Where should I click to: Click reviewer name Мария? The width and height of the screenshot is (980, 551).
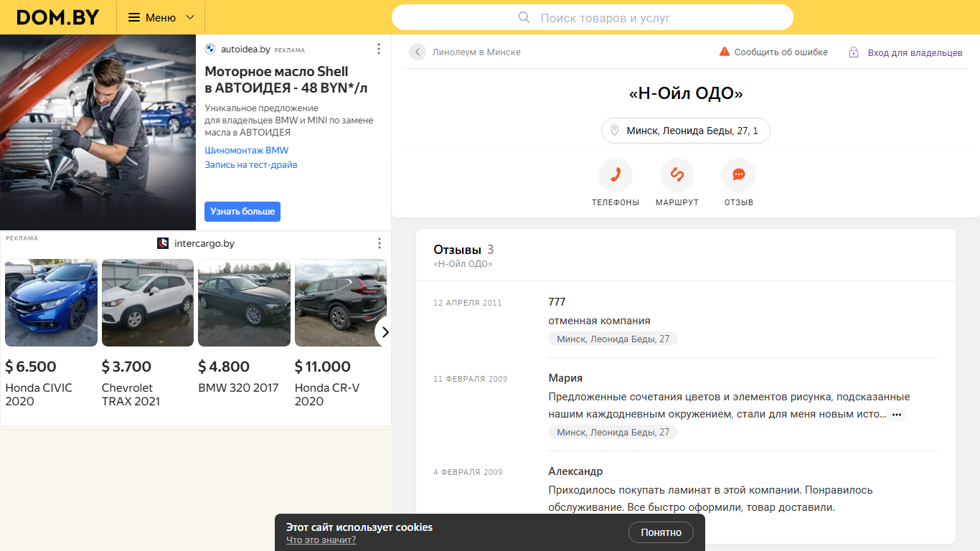pos(565,378)
